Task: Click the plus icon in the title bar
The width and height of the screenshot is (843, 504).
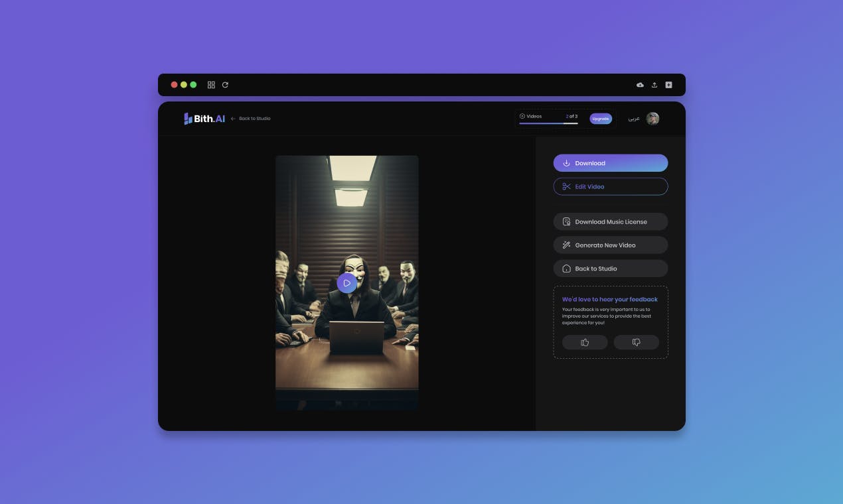Action: (668, 85)
